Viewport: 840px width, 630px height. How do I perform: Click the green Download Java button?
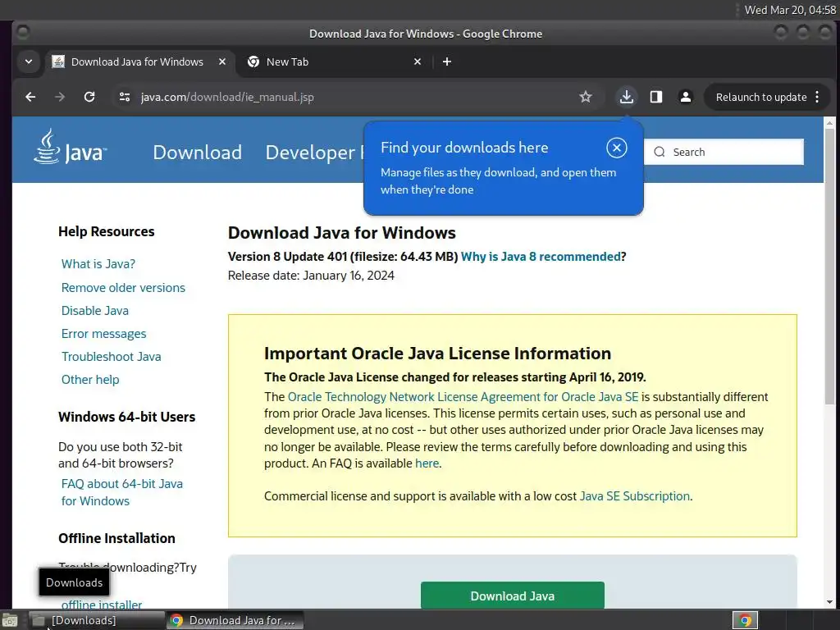click(513, 596)
